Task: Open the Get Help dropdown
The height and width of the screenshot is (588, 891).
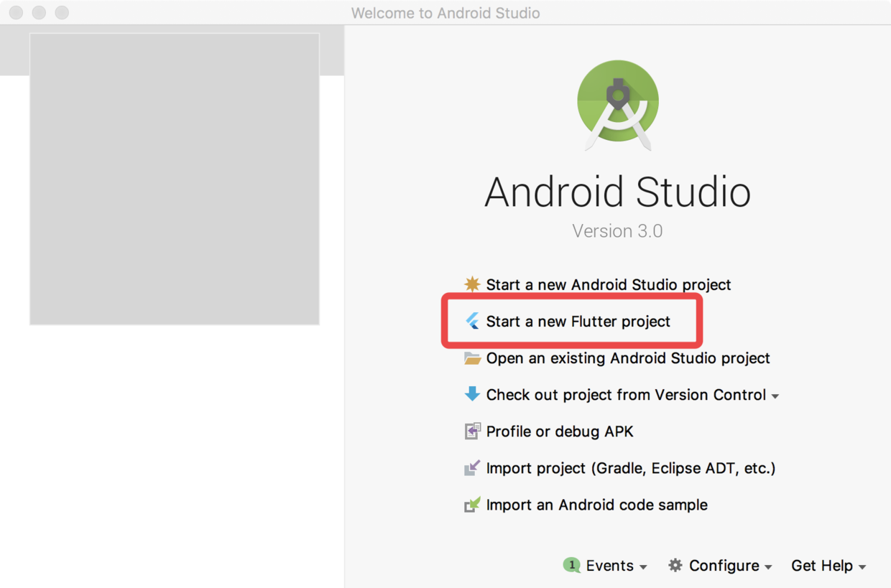Action: pos(828,566)
